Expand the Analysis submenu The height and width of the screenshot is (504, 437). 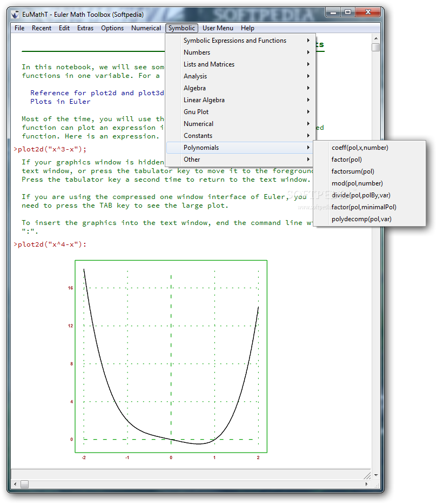240,76
